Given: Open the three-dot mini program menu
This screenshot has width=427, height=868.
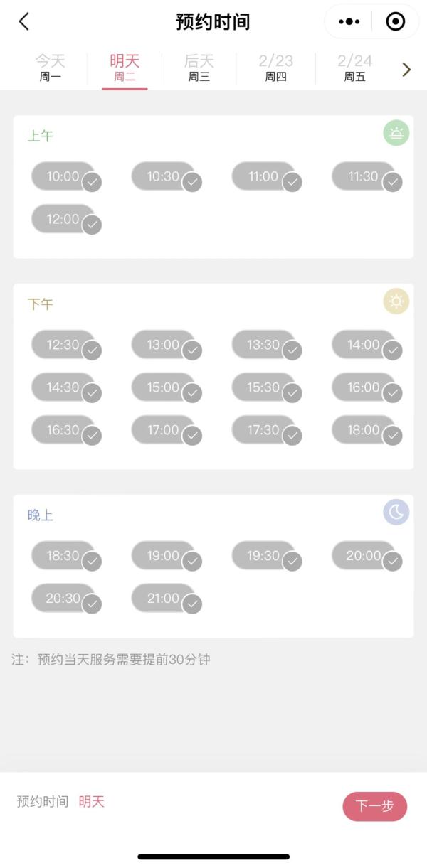Looking at the screenshot, I should tap(349, 22).
